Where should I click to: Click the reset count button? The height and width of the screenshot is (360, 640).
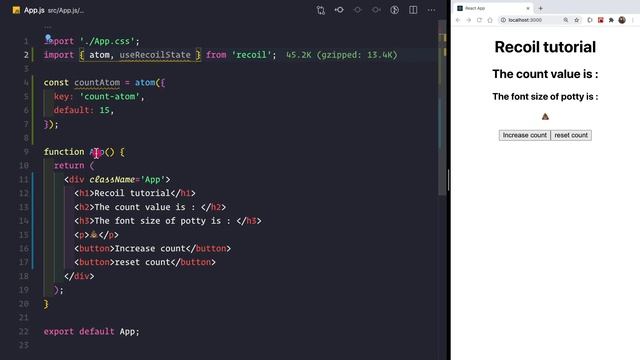pos(571,135)
